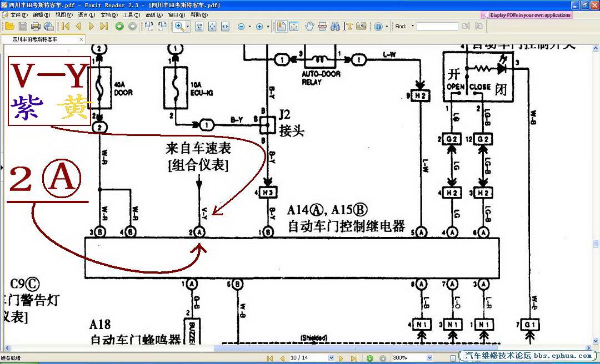Rotate the page counterclockwise

click(162, 27)
